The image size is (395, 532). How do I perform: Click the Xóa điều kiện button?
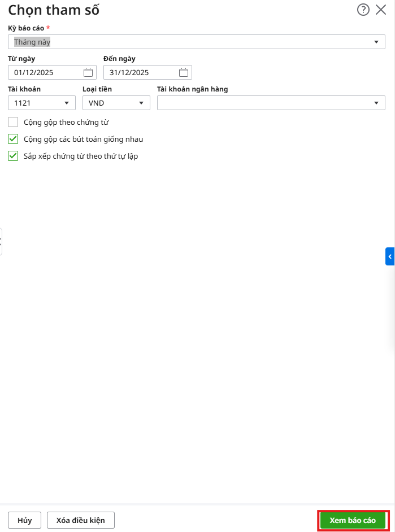[x=81, y=520]
